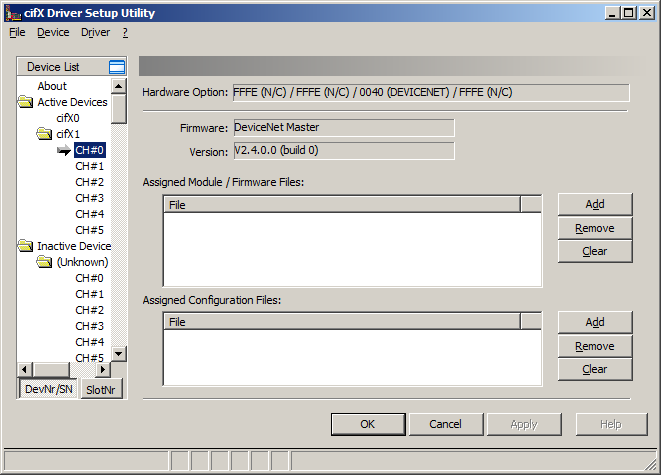Click the Device List panel window icon
661x475 pixels.
(x=117, y=67)
